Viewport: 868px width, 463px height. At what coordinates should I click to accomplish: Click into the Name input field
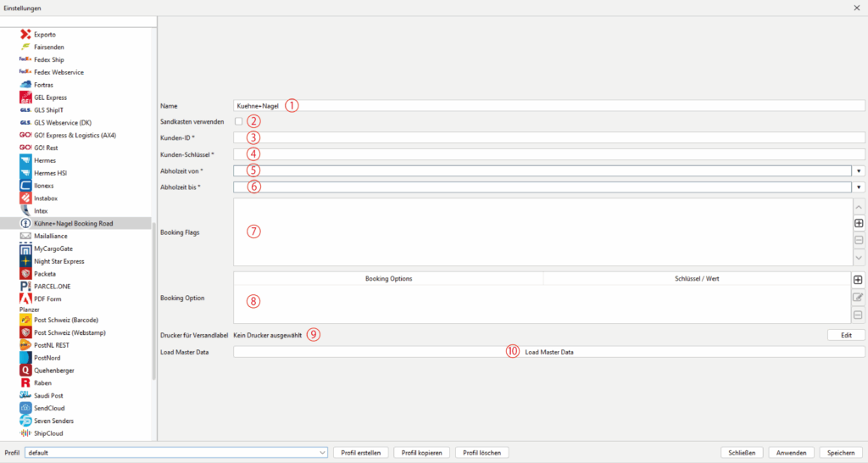tap(549, 106)
